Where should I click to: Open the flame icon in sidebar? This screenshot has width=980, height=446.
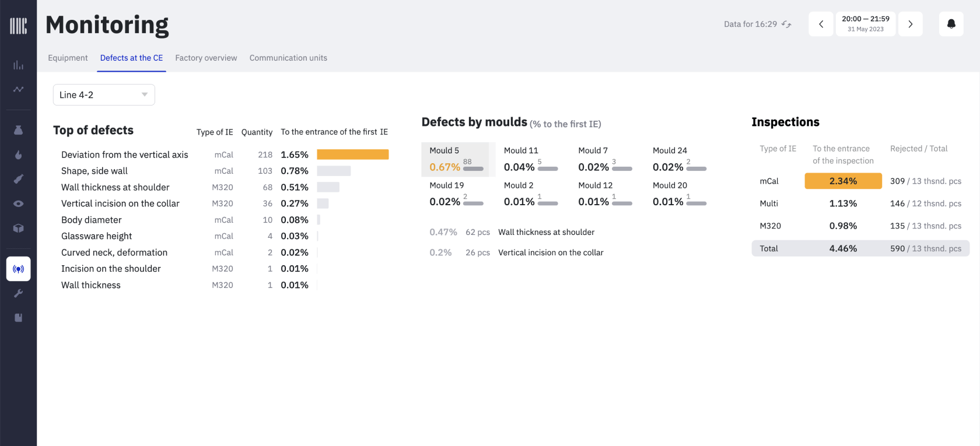coord(18,154)
